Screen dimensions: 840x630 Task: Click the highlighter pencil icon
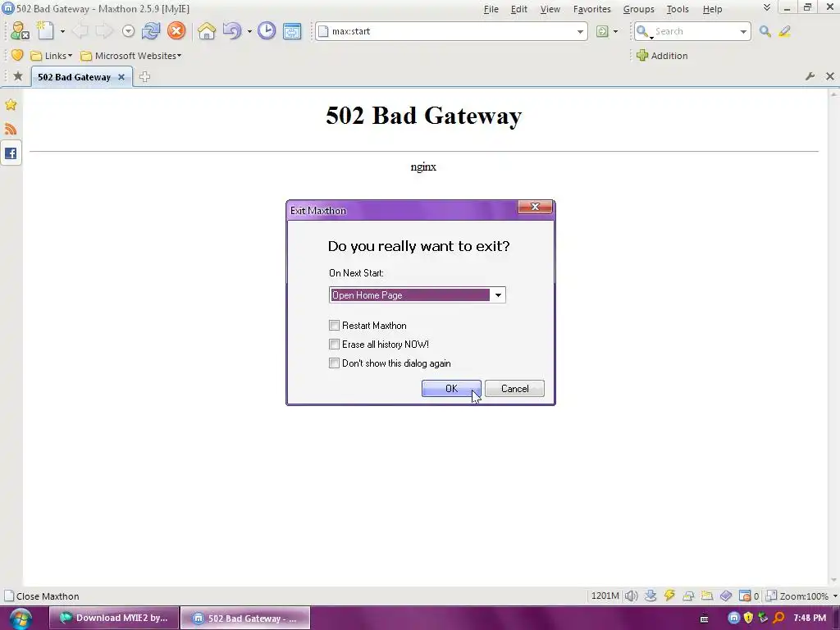785,31
